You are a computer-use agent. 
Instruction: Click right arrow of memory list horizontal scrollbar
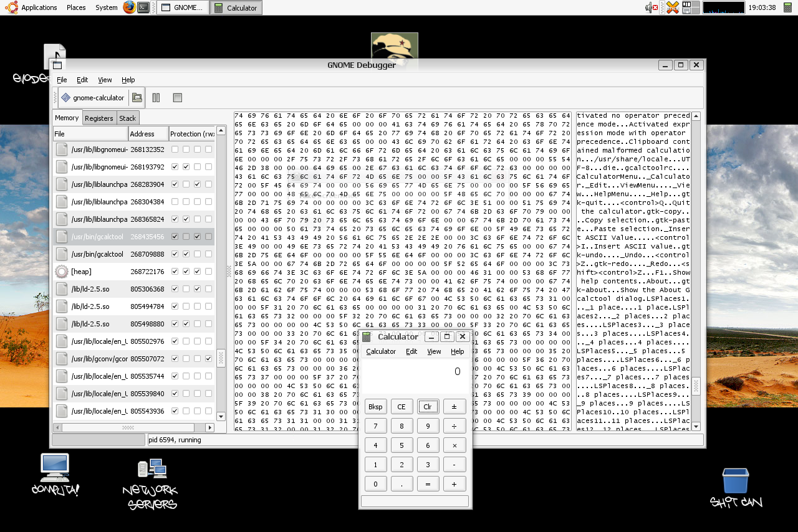[209, 427]
